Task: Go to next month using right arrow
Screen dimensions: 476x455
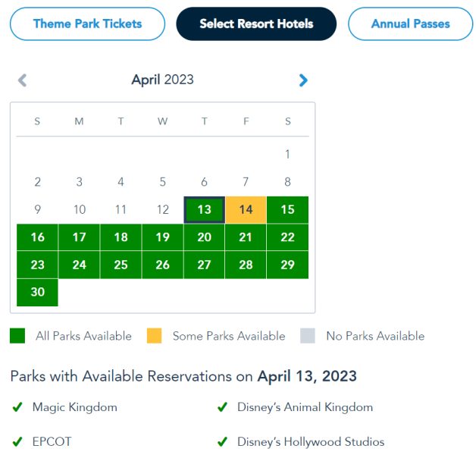Action: pos(303,80)
